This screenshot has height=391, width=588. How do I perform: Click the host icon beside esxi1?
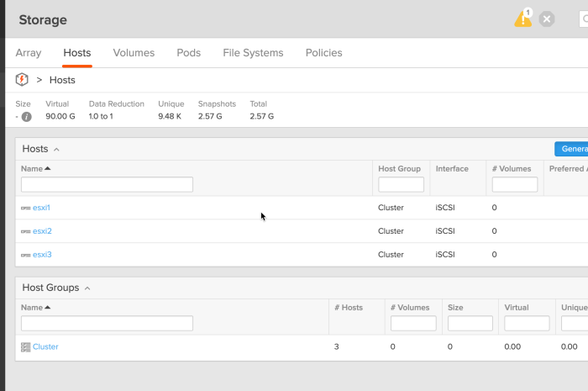[25, 208]
